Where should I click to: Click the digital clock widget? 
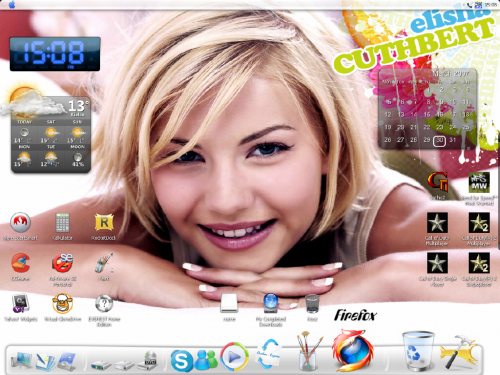click(55, 54)
